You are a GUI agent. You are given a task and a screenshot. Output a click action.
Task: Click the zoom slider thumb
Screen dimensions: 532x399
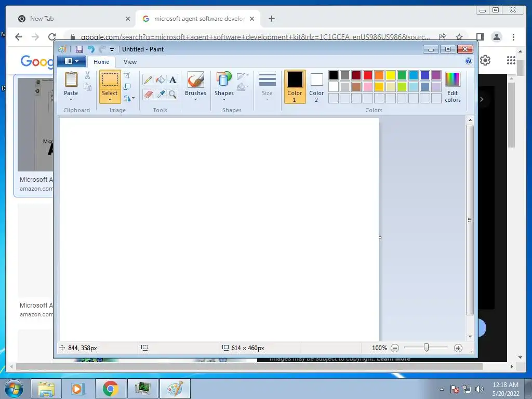coord(427,348)
